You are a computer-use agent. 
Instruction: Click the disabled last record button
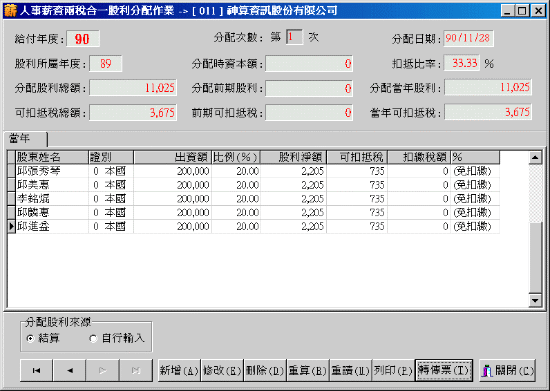136,370
